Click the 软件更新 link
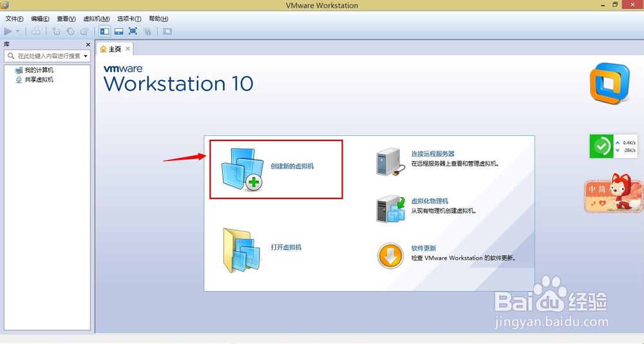Viewport: 644px width, 344px height. coord(424,248)
